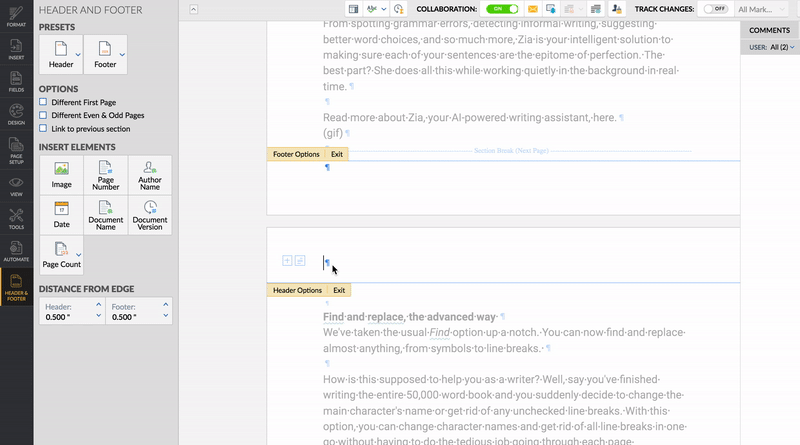Decrease the Header distance value
This screenshot has width=800, height=445.
tap(98, 315)
